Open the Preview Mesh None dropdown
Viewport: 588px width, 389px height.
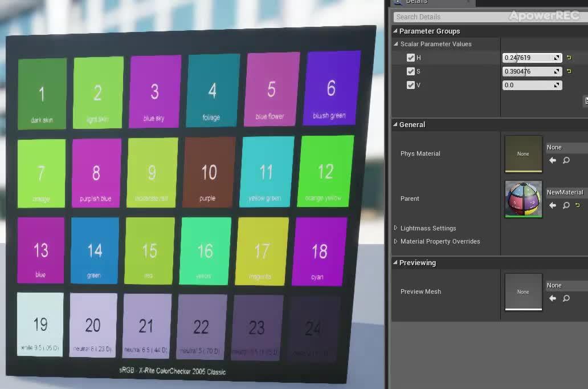pos(566,285)
